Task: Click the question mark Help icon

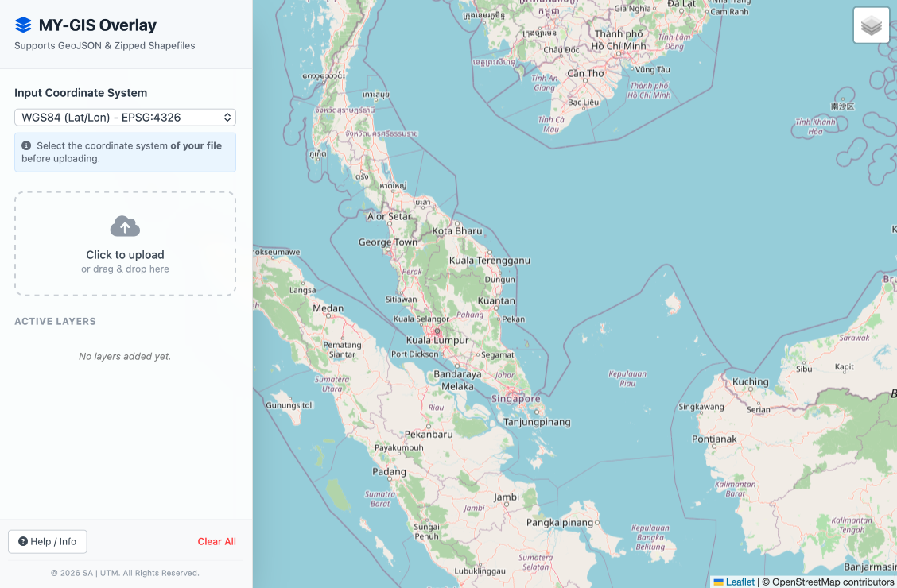Action: point(23,542)
